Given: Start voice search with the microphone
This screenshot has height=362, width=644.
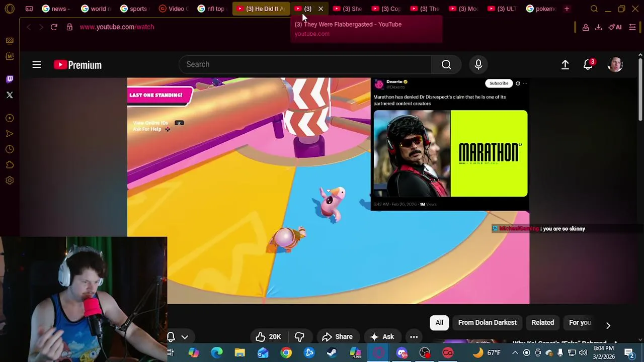Looking at the screenshot, I should tap(478, 64).
